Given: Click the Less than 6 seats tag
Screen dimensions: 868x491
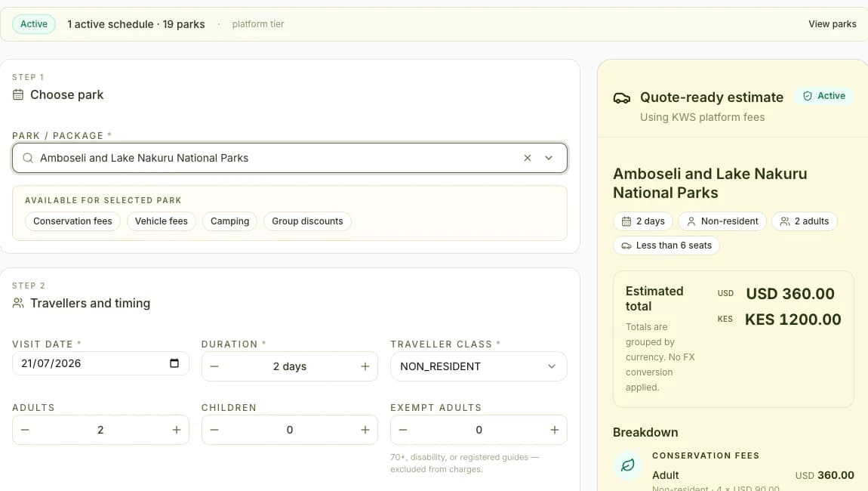Looking at the screenshot, I should [x=666, y=245].
